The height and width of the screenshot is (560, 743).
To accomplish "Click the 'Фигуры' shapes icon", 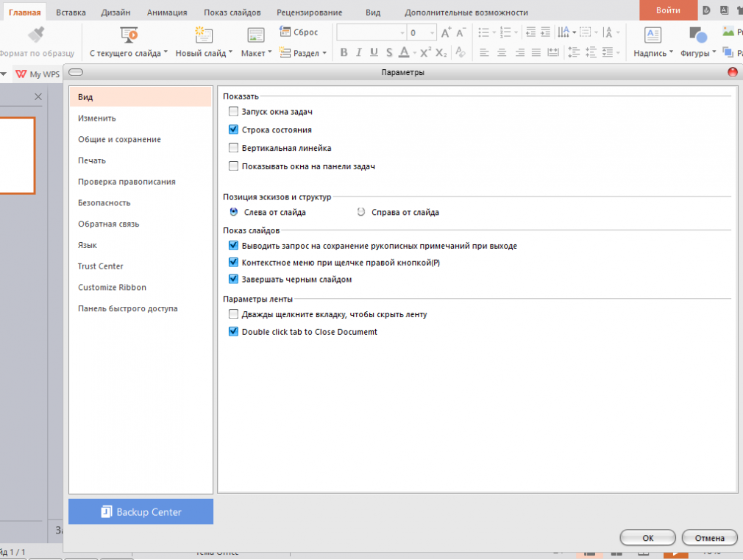I will pos(698,35).
